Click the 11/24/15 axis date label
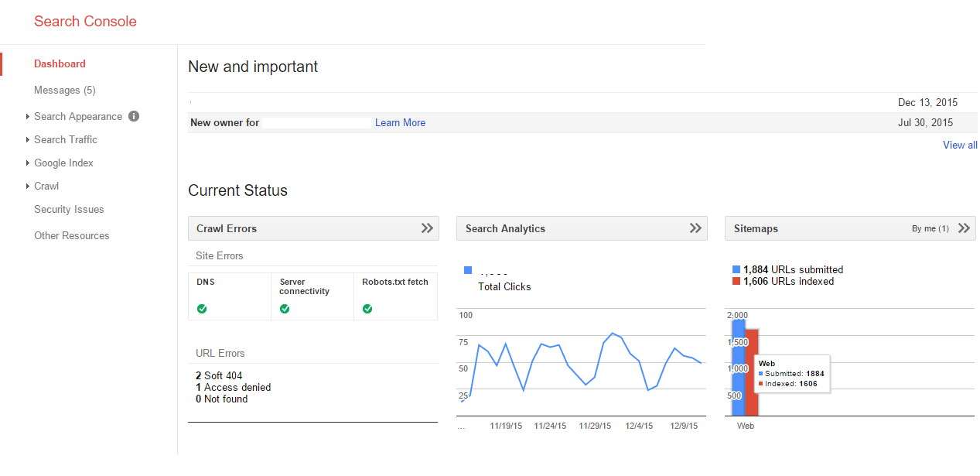Screen dimensions: 980x476 (x=551, y=426)
